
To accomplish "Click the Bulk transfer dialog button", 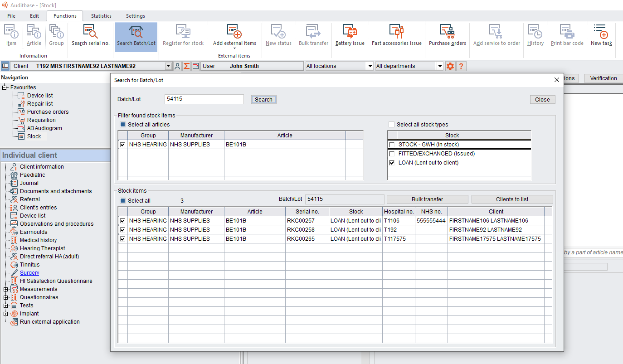I will 427,199.
